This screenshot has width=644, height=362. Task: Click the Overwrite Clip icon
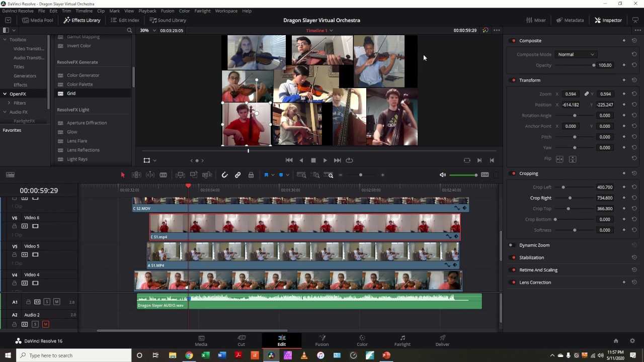click(194, 175)
